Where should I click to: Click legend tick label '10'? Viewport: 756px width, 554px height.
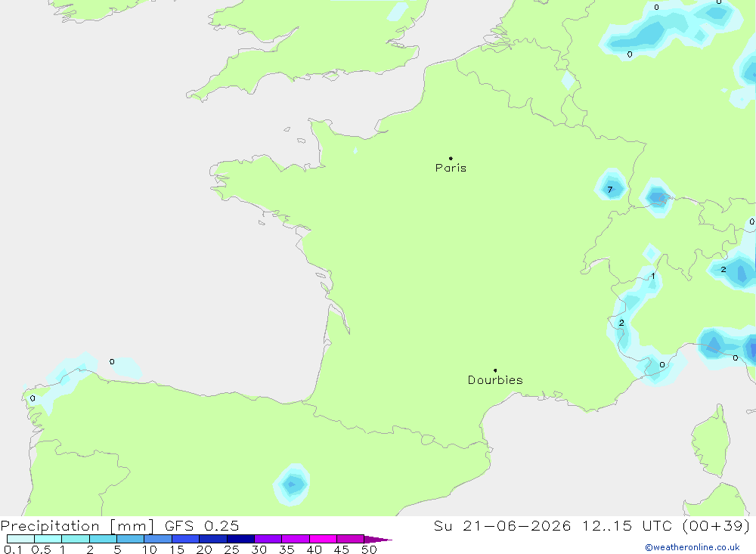click(x=150, y=549)
